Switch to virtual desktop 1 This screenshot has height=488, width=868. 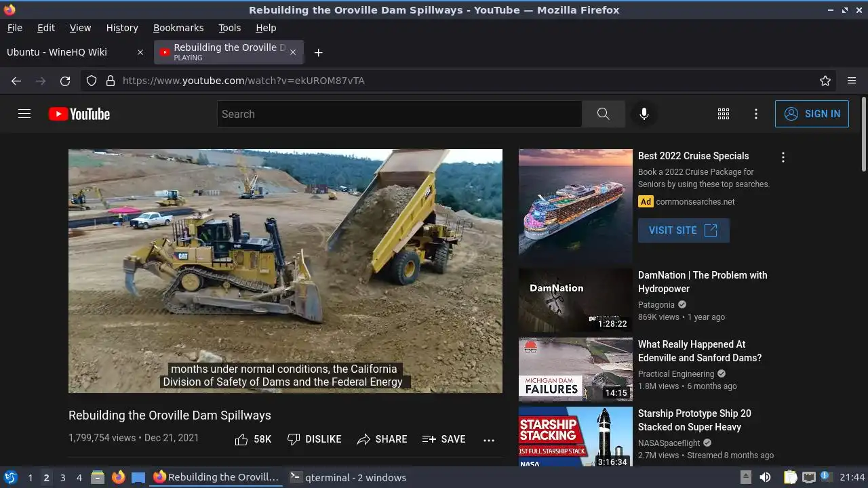click(x=30, y=477)
